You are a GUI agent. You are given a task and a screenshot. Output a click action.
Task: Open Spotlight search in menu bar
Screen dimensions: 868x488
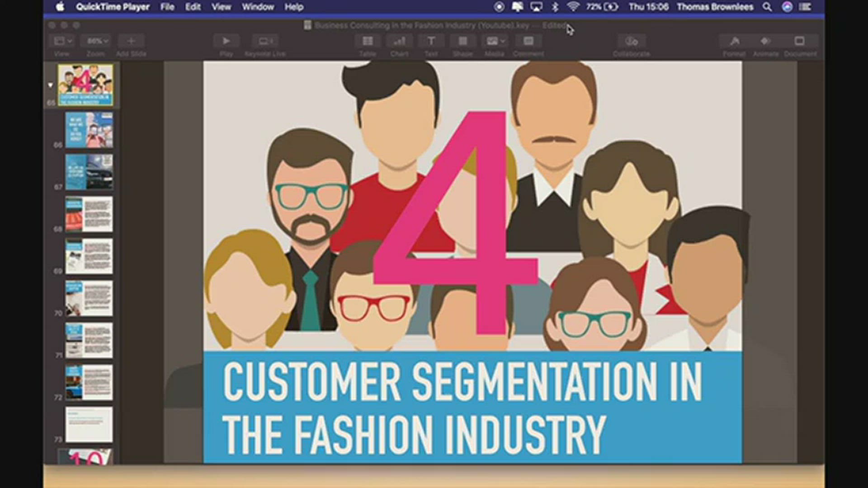coord(767,7)
